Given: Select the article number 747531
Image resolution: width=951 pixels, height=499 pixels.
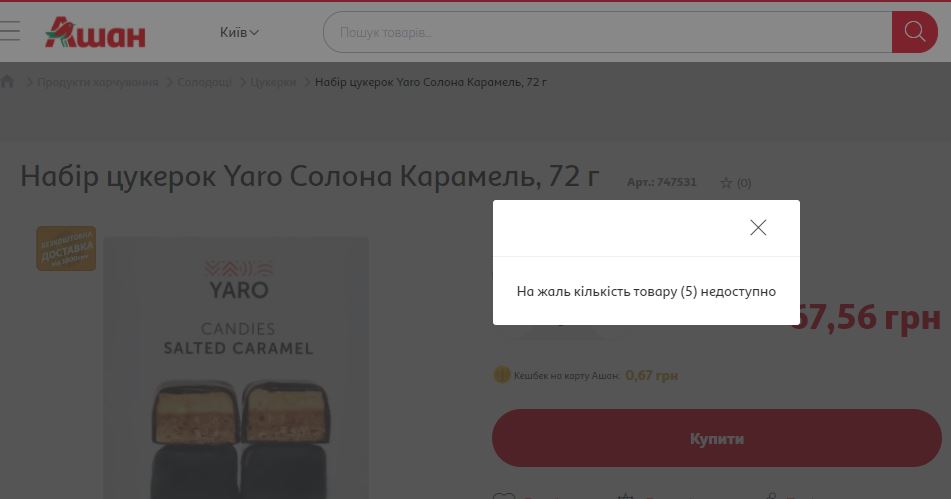Looking at the screenshot, I should (662, 182).
